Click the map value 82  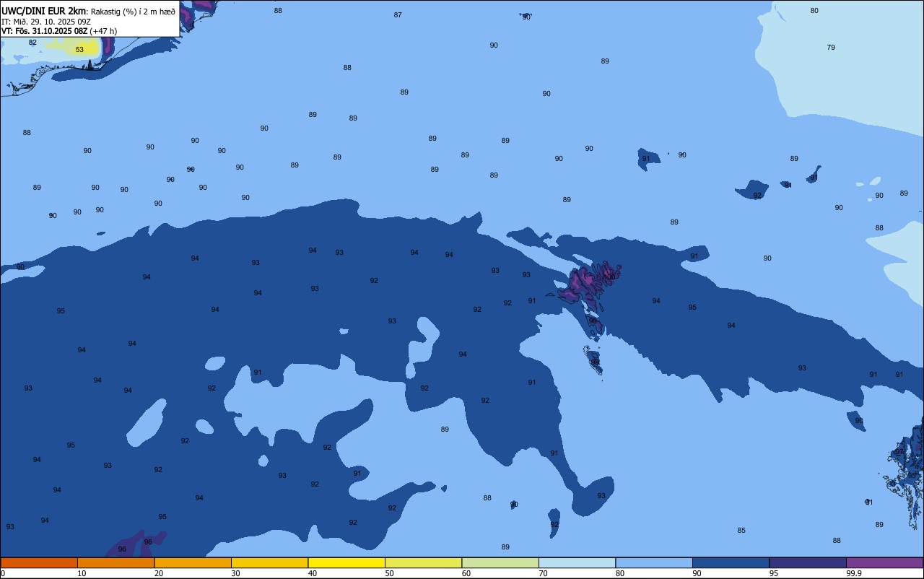coord(32,43)
